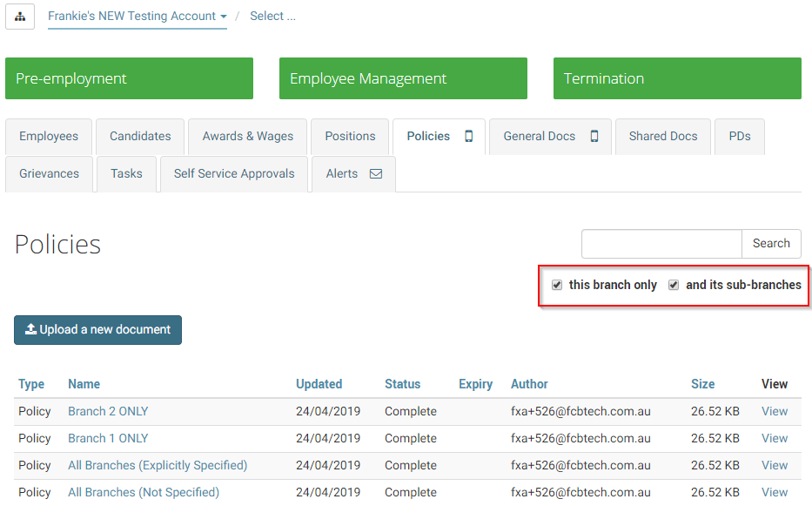The width and height of the screenshot is (812, 526).
Task: Click inside the search input field
Action: pos(661,244)
